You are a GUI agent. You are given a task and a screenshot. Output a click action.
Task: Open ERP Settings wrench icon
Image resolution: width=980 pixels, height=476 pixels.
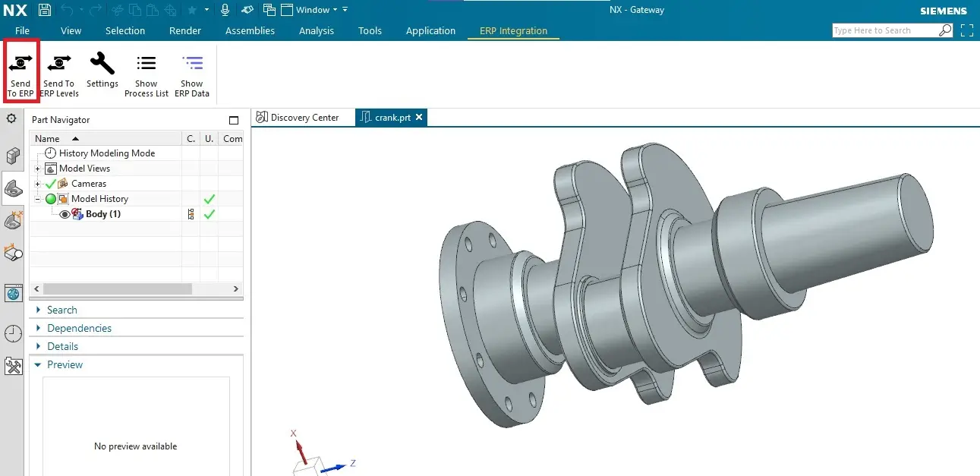[102, 64]
